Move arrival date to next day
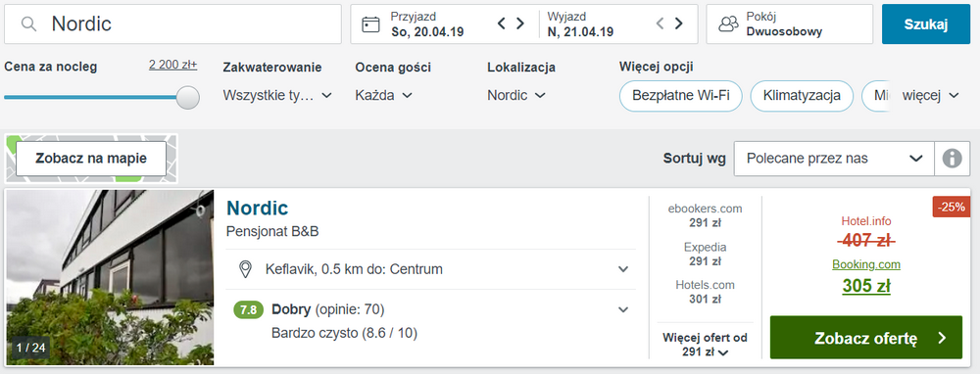Image resolution: width=980 pixels, height=374 pixels. [520, 23]
